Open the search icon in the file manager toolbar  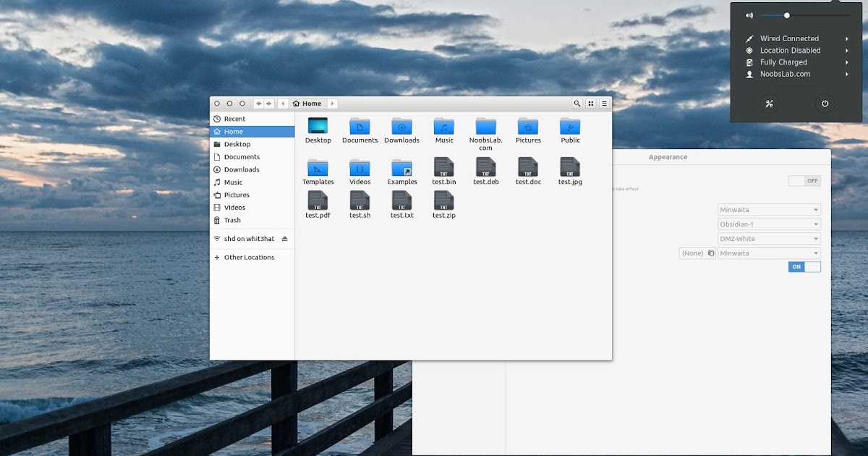[576, 104]
